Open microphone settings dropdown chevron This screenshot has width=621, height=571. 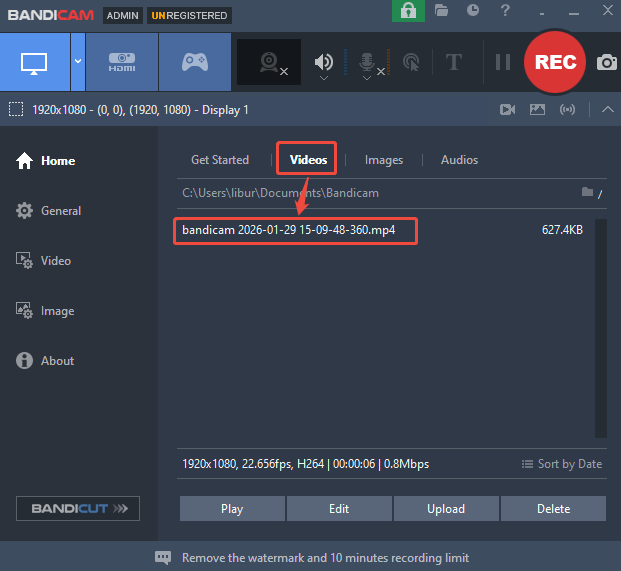point(367,78)
